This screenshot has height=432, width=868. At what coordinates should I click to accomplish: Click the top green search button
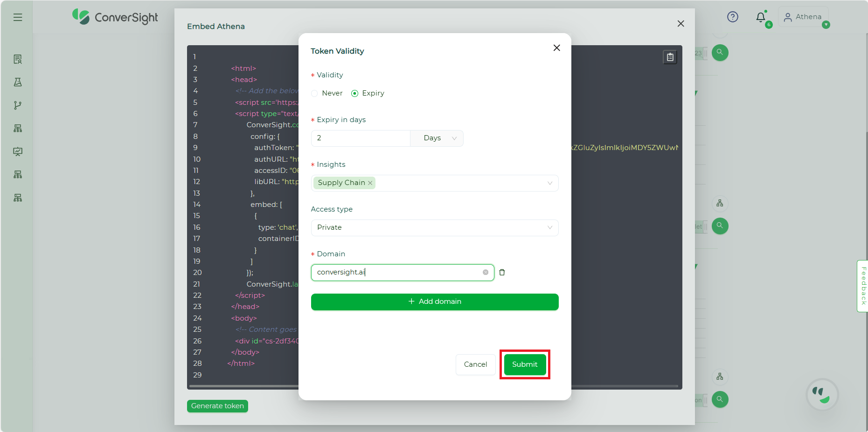[720, 53]
